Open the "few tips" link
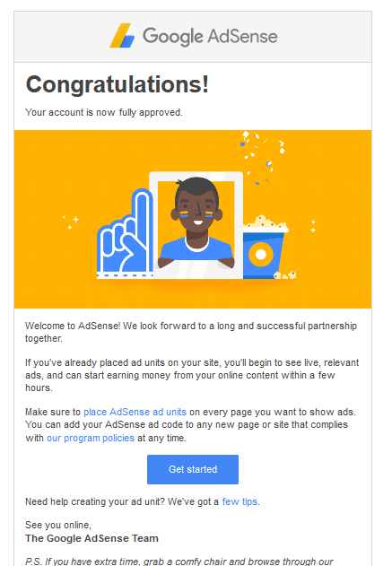The width and height of the screenshot is (392, 566). [240, 501]
